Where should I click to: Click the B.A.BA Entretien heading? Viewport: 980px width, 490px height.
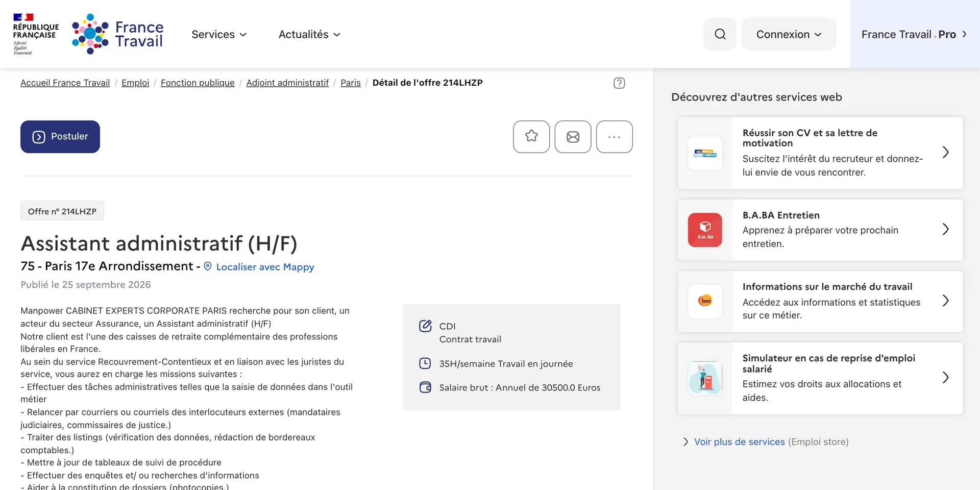click(x=781, y=215)
